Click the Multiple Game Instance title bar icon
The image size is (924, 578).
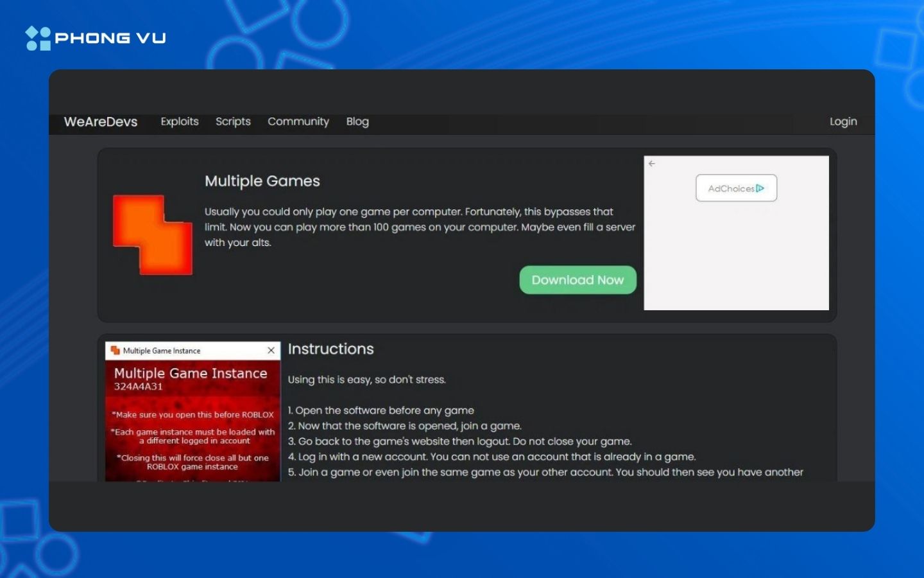(x=115, y=350)
